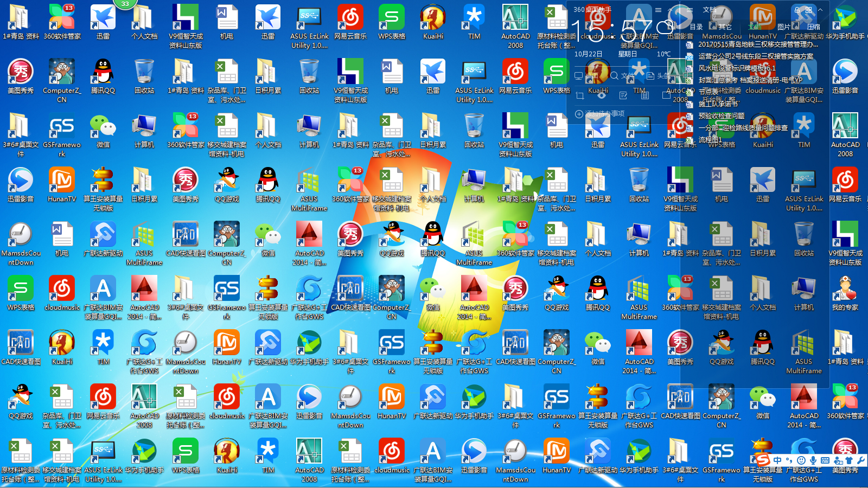Launch the screenshot crop tool in 360桌面助手
The width and height of the screenshot is (868, 488).
(x=579, y=95)
